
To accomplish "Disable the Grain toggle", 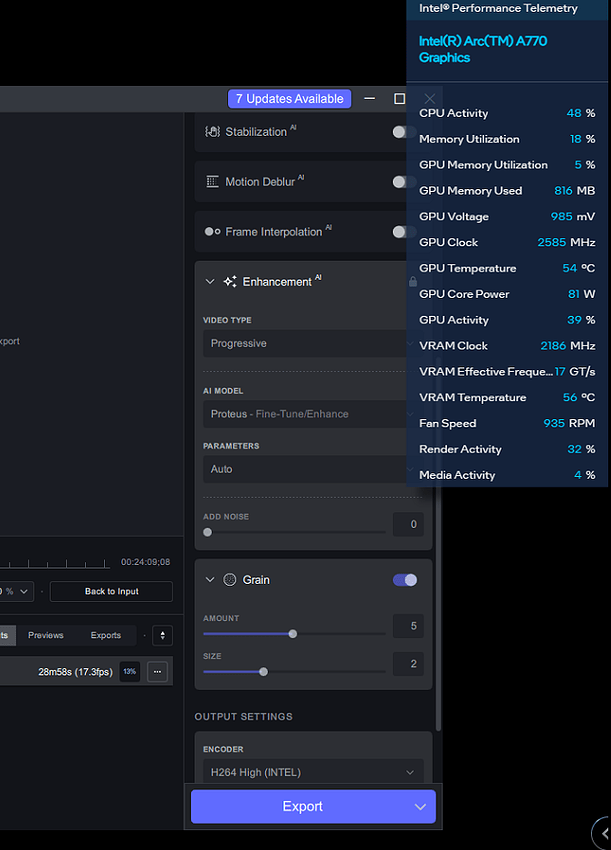I will pos(405,580).
